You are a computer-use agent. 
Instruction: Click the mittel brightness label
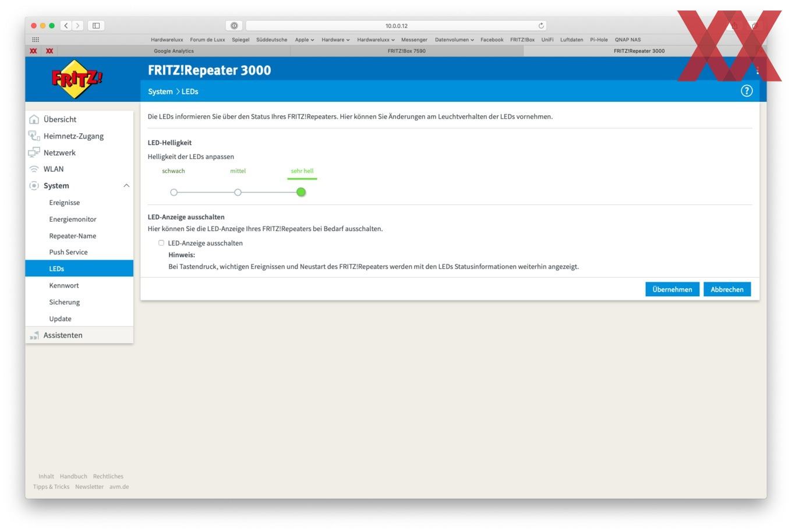238,171
